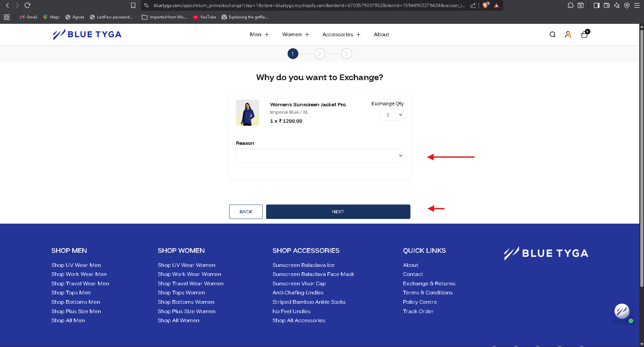Open the Contact quick link
Screen dimensions: 644x347
[413, 274]
